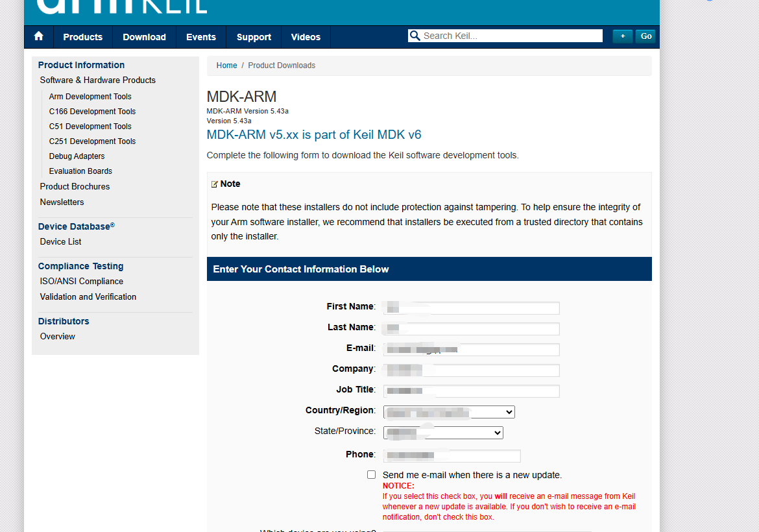Screen dimensions: 759x532
Task: Open the Arm Development Tools link
Action: 90,97
